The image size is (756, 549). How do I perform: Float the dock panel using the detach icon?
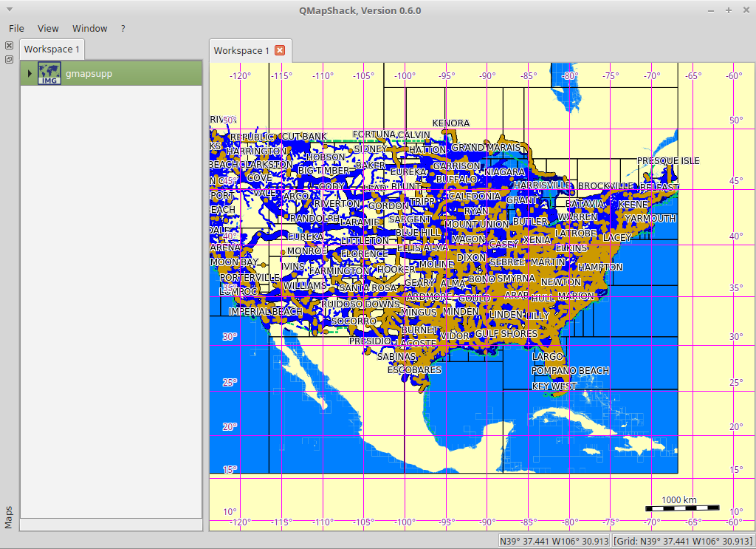pos(9,60)
